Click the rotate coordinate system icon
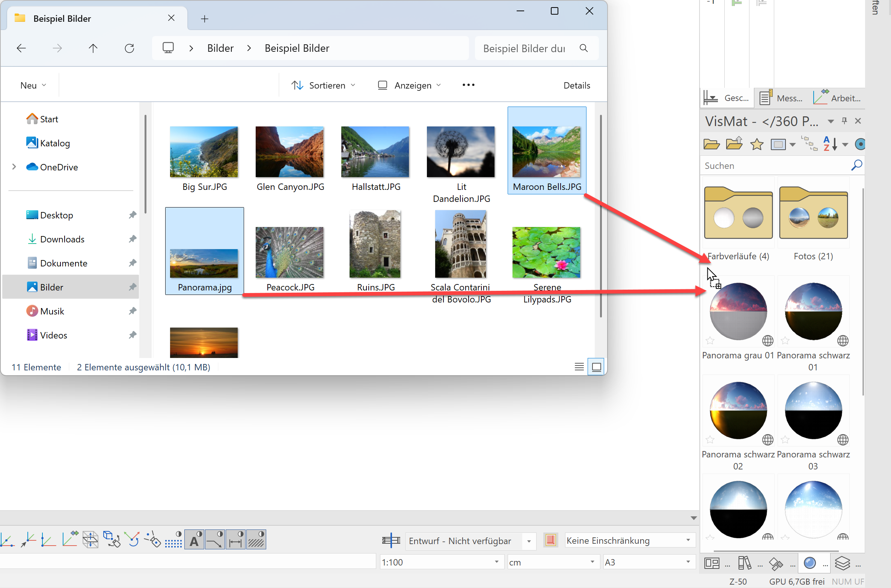The height and width of the screenshot is (588, 891). (x=133, y=540)
